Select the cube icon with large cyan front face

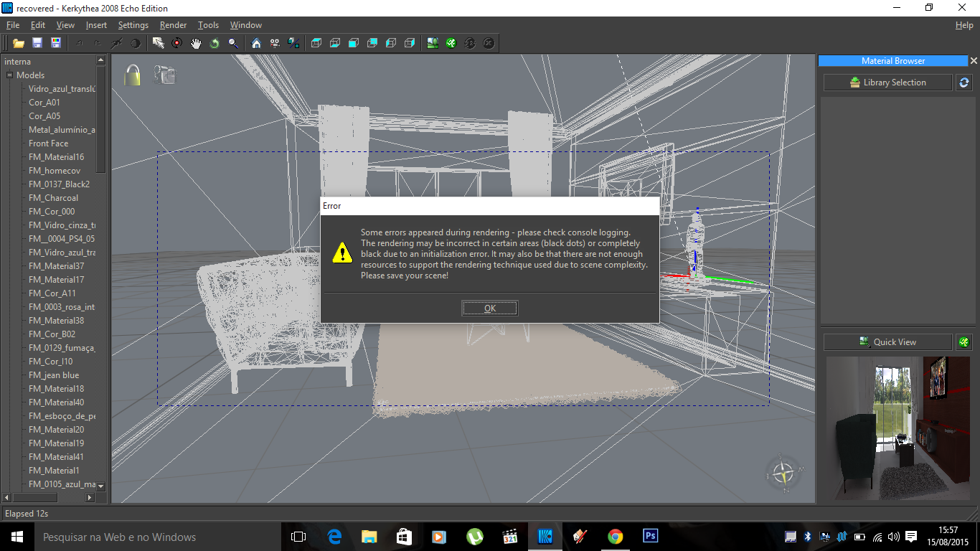354,43
